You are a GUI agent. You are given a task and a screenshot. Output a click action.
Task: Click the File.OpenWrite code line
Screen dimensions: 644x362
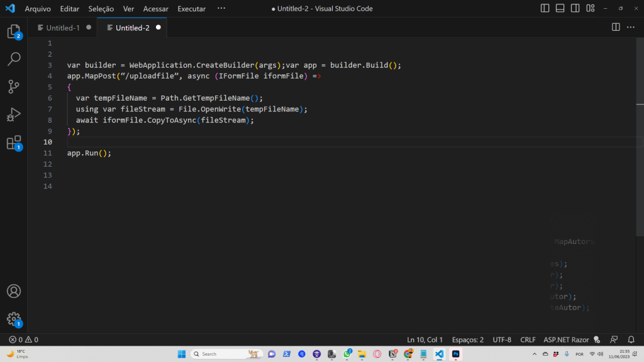(x=191, y=109)
